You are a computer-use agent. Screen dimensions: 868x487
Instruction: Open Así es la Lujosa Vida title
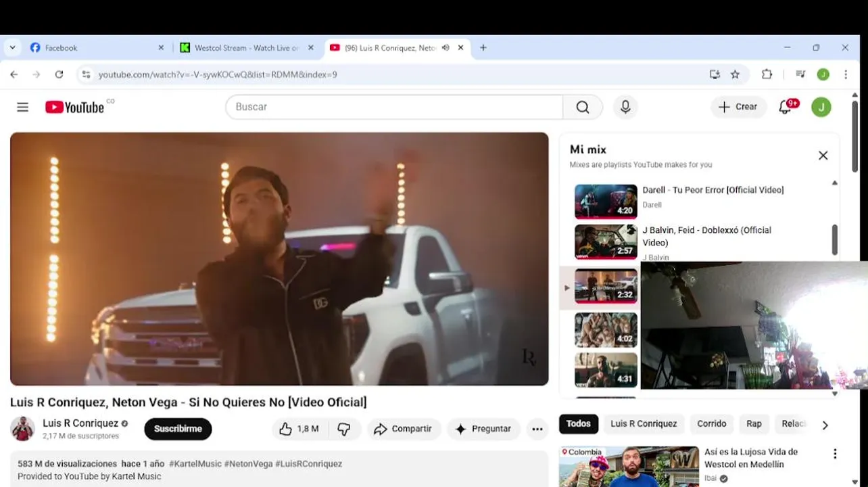click(751, 458)
